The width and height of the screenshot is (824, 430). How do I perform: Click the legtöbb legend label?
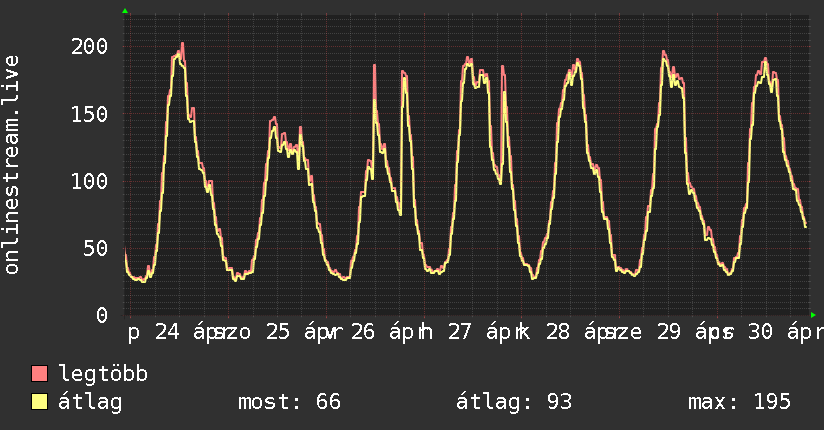103,374
